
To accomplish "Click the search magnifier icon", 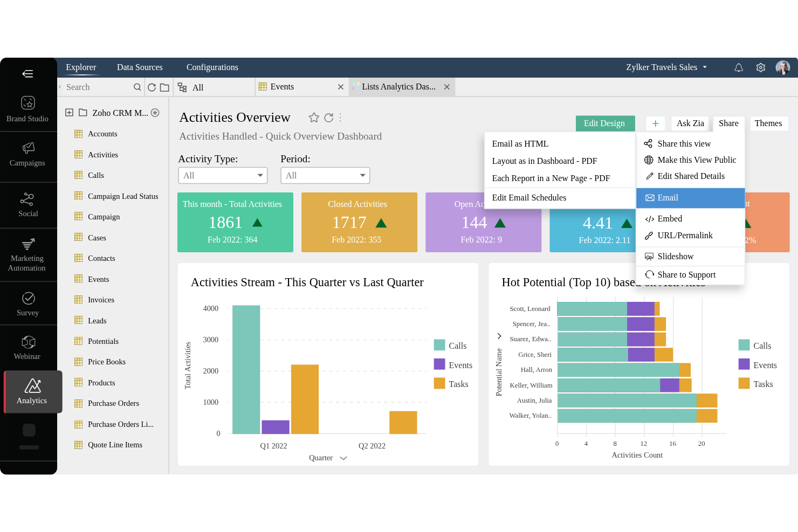I will click(x=137, y=87).
